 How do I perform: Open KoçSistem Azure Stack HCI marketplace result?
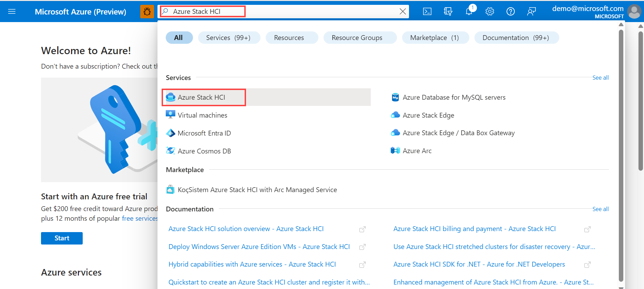[257, 190]
